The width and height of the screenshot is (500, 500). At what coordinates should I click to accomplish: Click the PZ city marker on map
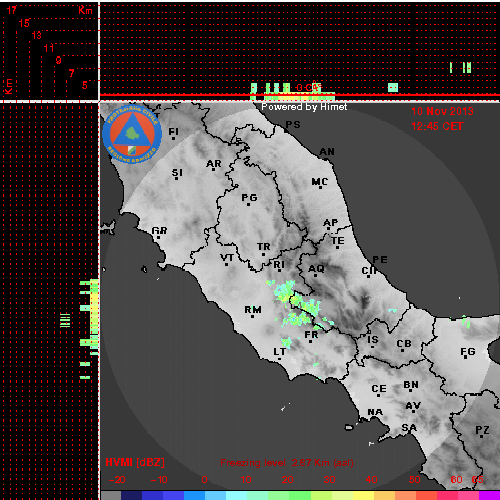pos(481,436)
